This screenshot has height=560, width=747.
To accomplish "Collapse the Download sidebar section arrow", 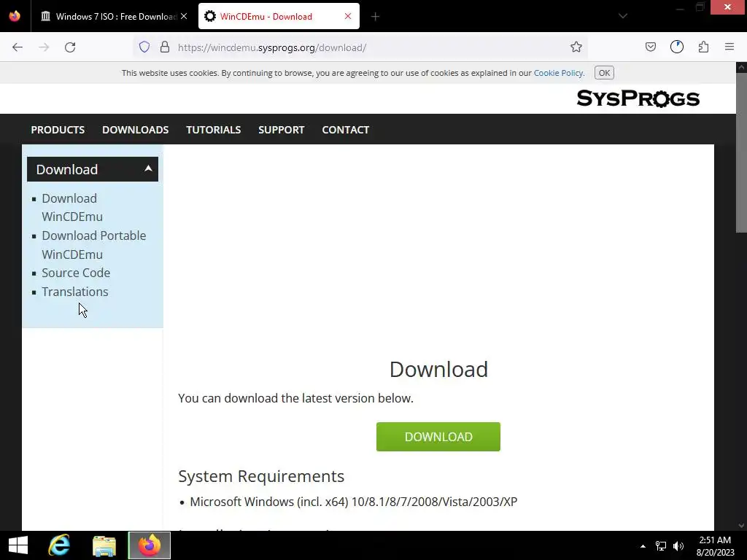I will [148, 168].
